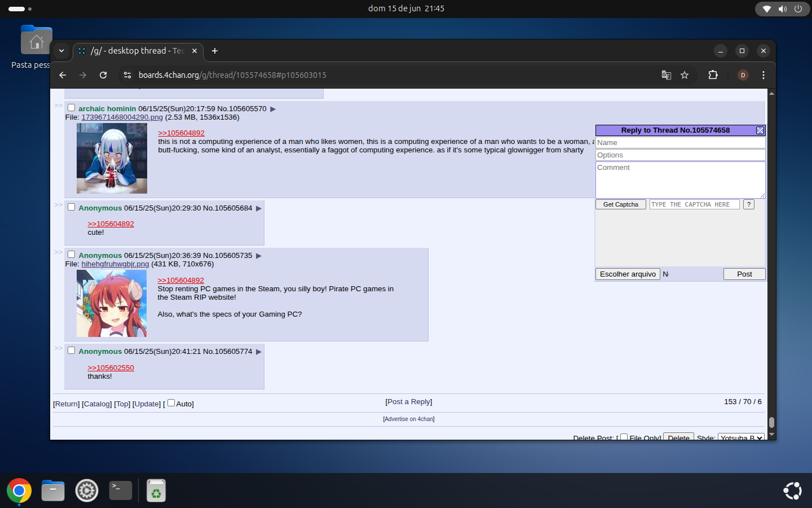Select post No.105605570 checkbox
This screenshot has height=508, width=812.
point(72,108)
